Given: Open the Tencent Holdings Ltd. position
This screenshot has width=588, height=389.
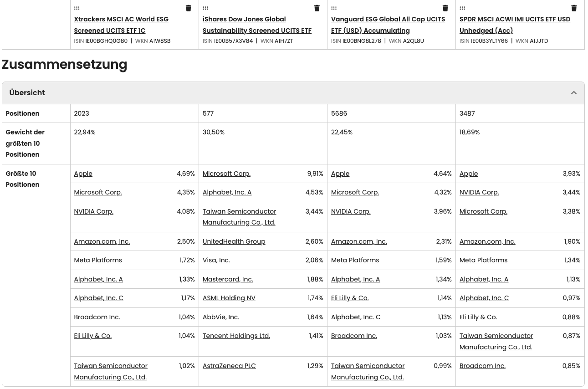Looking at the screenshot, I should click(236, 336).
